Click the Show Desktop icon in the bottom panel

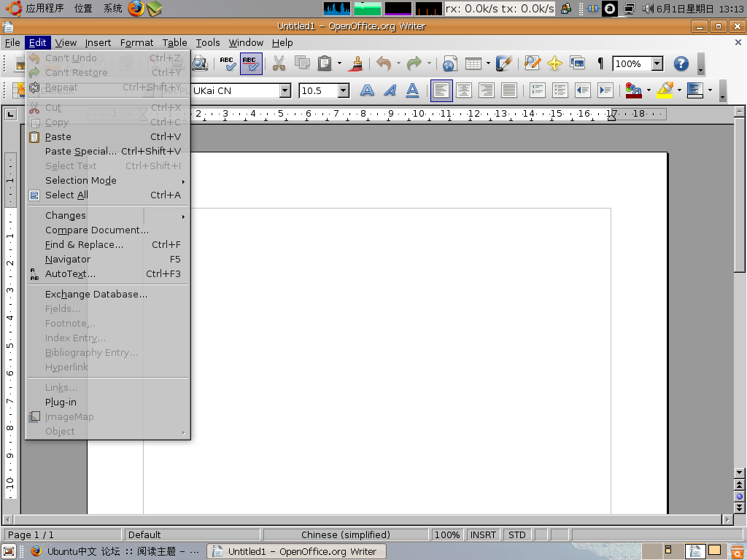click(x=9, y=551)
